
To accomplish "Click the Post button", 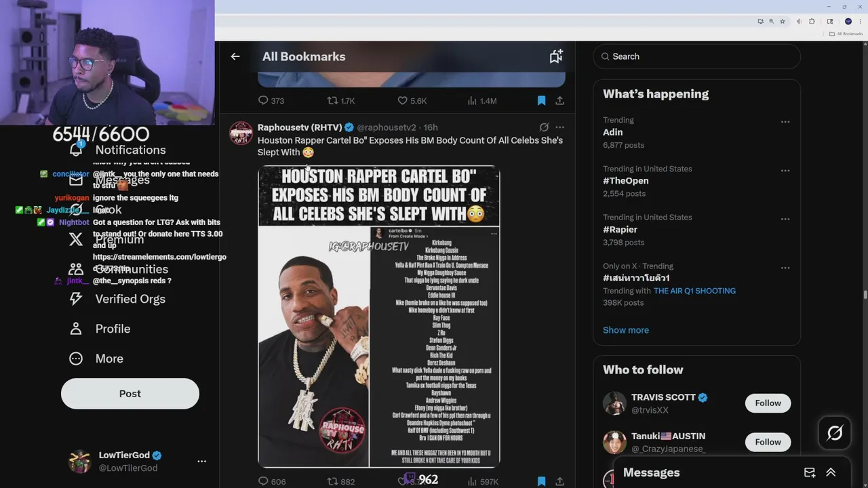I will (x=130, y=393).
